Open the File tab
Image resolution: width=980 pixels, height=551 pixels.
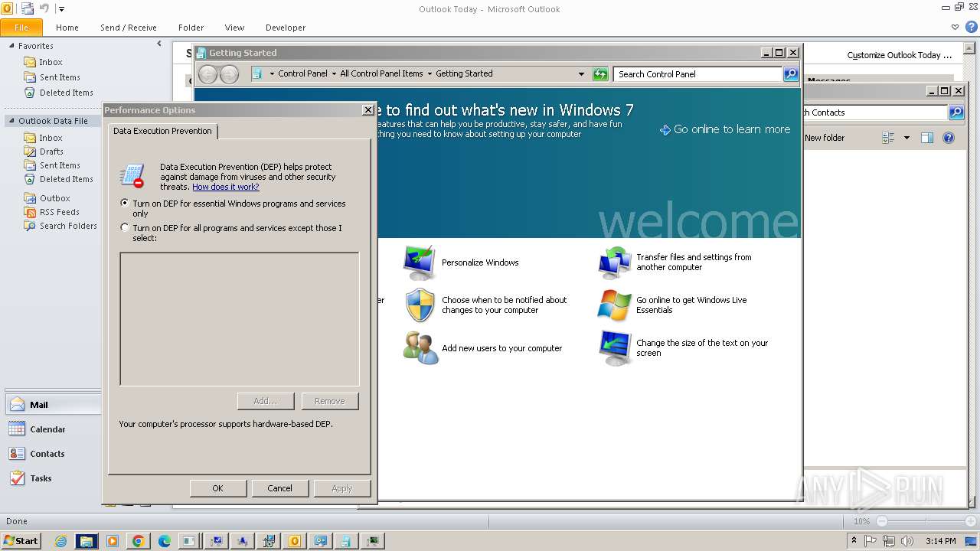coord(21,28)
